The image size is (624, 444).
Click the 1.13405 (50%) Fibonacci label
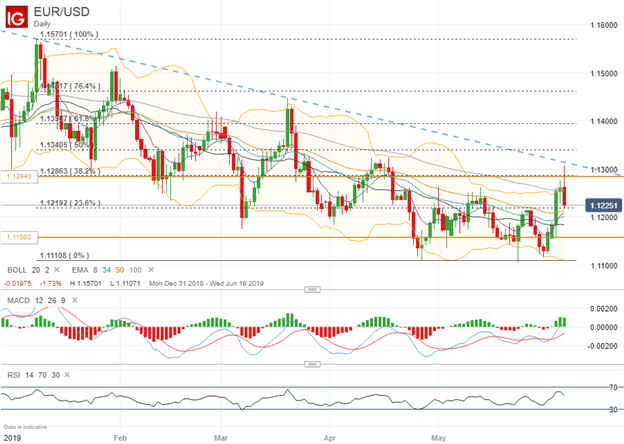click(x=67, y=145)
